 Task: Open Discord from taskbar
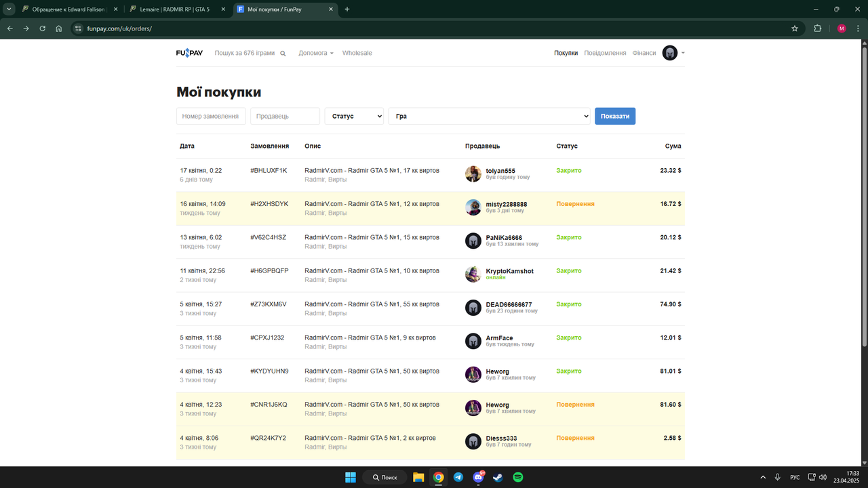(478, 477)
